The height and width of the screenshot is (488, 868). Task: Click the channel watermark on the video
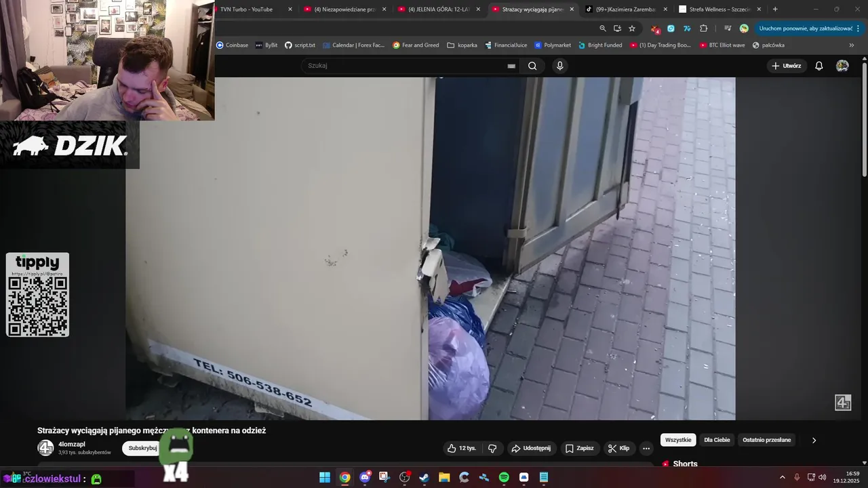(843, 403)
